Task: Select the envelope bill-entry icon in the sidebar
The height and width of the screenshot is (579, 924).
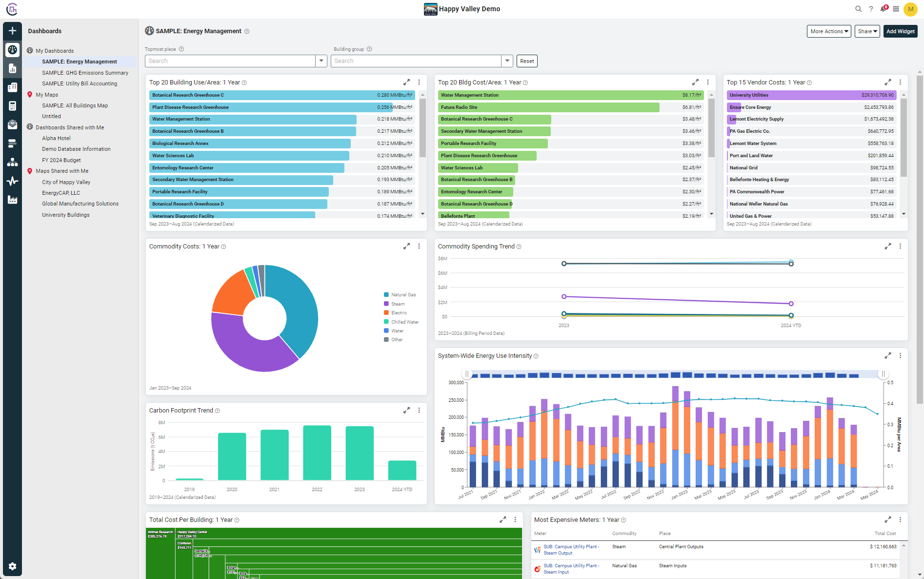Action: click(12, 124)
